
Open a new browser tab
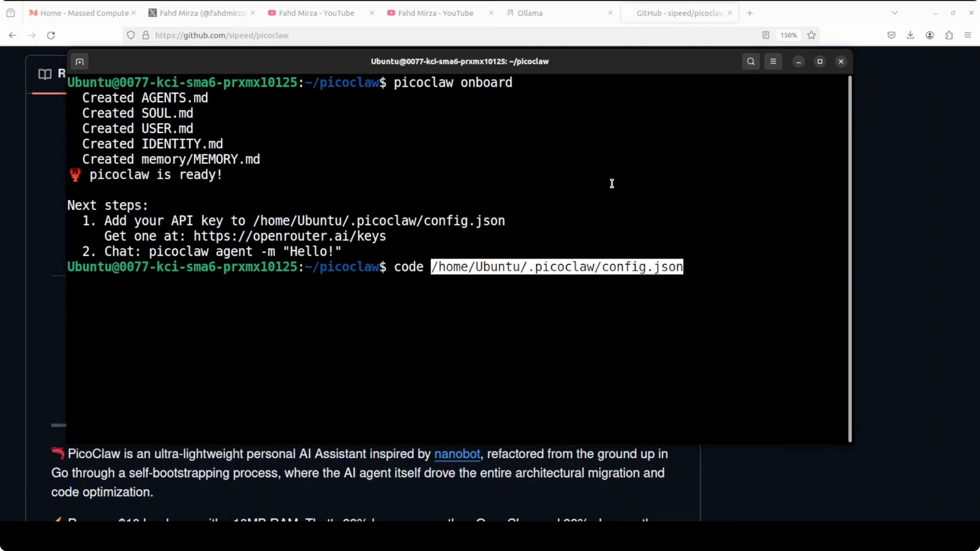(x=750, y=13)
